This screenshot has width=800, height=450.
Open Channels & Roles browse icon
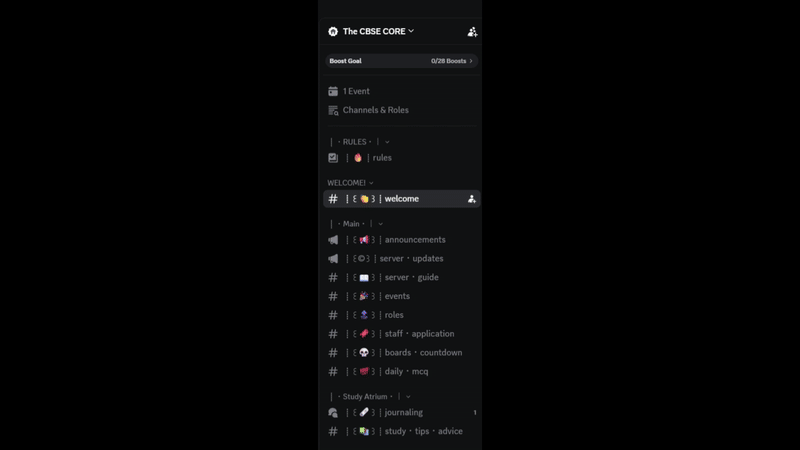(x=333, y=110)
